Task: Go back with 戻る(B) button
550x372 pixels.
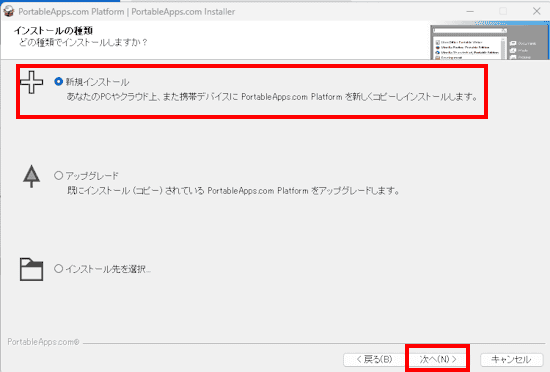Action: (374, 359)
